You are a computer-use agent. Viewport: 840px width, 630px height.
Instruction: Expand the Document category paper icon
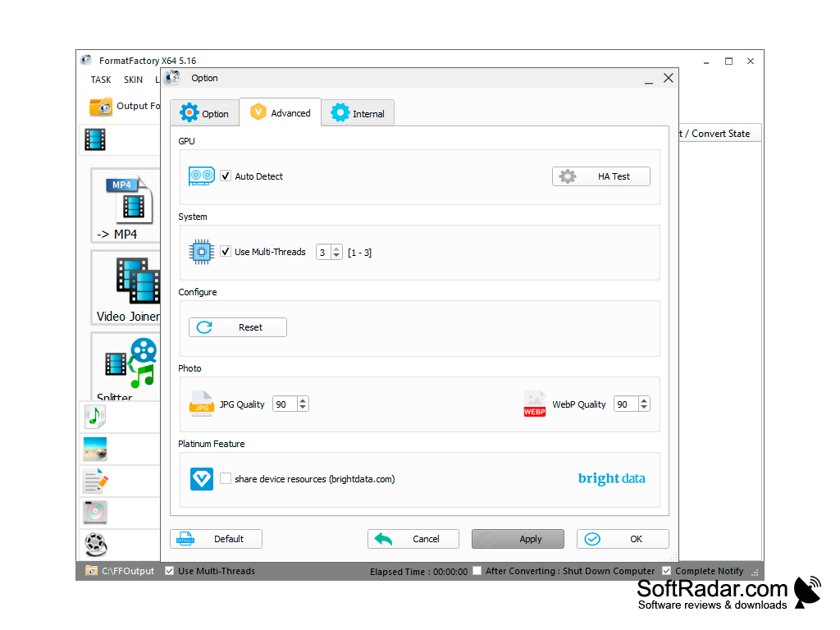[x=96, y=481]
